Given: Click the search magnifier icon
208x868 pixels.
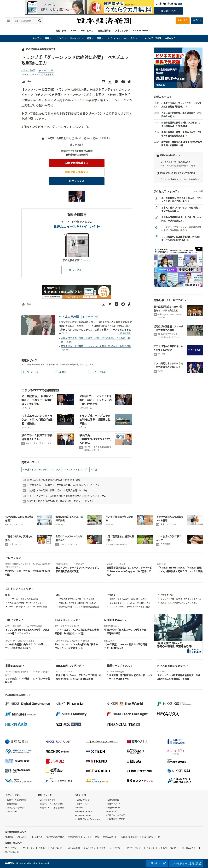Looking at the screenshot, I should [40, 21].
